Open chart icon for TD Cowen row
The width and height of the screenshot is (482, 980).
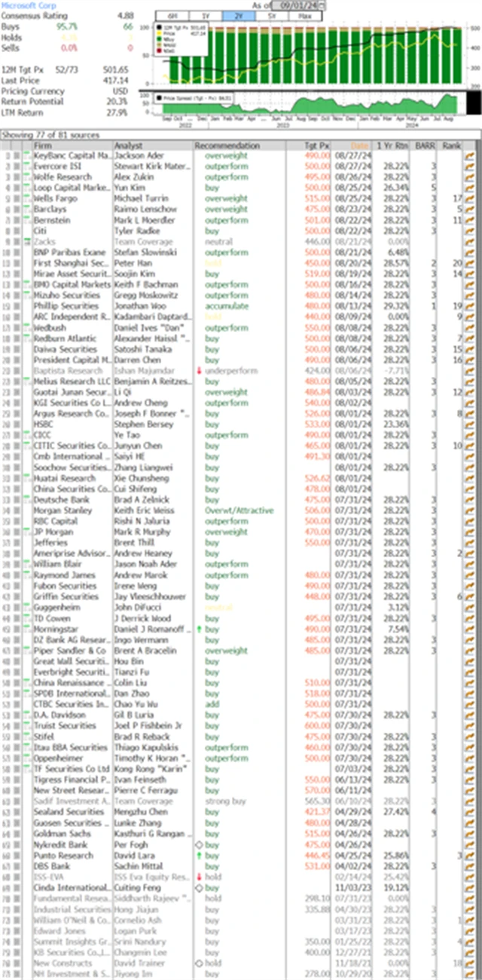point(471,618)
